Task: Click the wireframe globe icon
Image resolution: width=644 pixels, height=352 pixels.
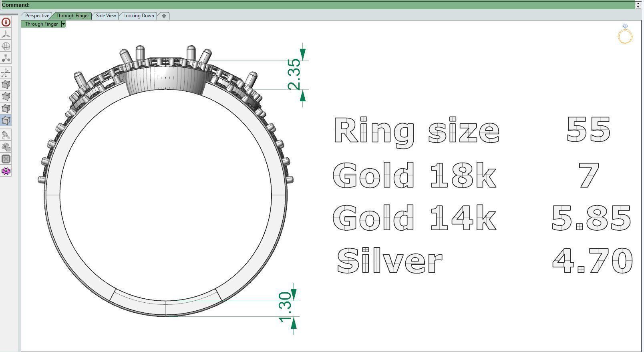Action: tap(6, 46)
